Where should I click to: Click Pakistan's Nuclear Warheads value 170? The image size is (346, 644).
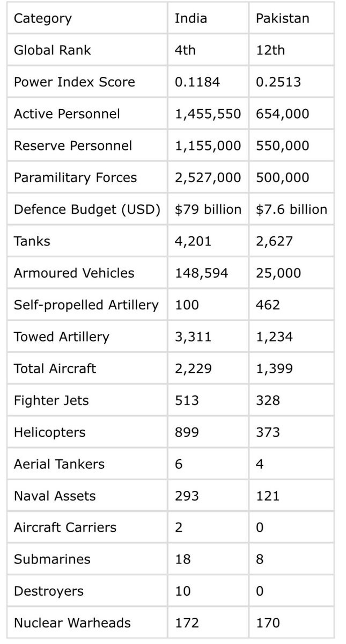click(x=268, y=623)
